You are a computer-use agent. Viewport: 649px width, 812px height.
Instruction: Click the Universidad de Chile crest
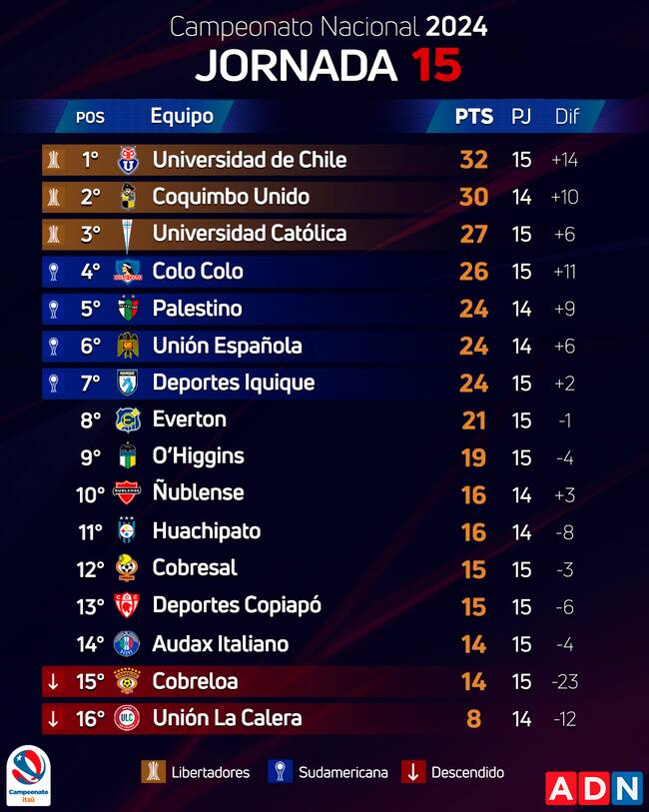tap(127, 160)
